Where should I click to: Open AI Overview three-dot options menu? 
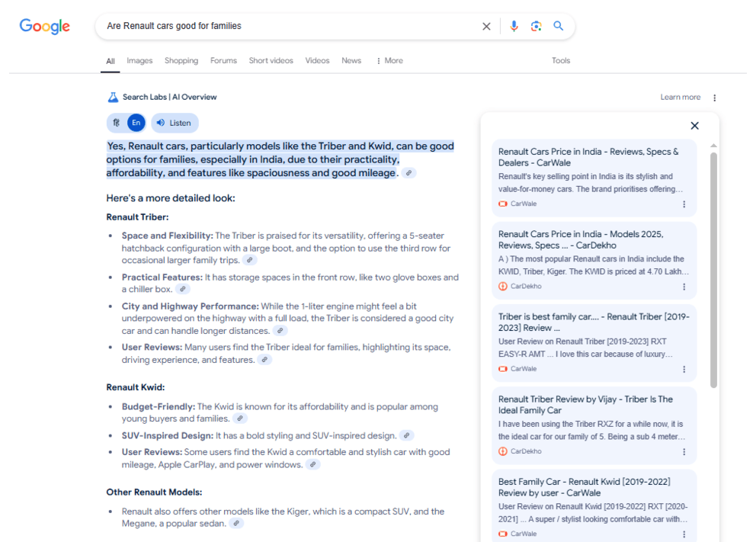[x=714, y=98]
